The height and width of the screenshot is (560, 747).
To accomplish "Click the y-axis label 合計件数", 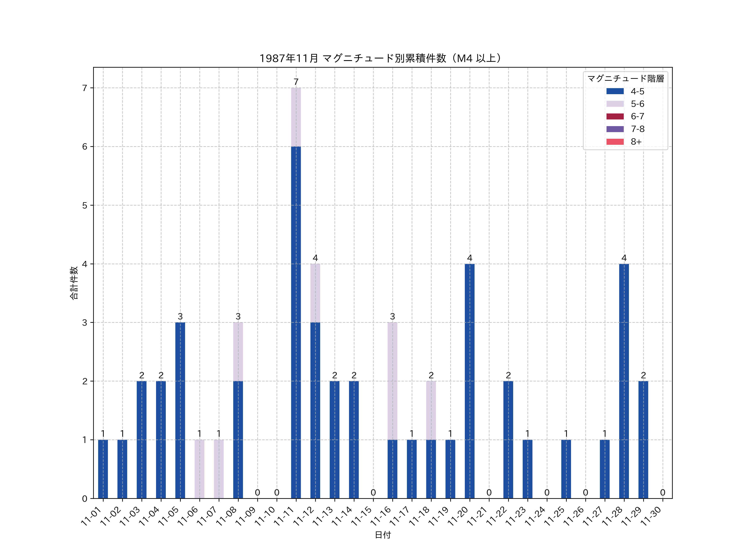I will coord(74,283).
